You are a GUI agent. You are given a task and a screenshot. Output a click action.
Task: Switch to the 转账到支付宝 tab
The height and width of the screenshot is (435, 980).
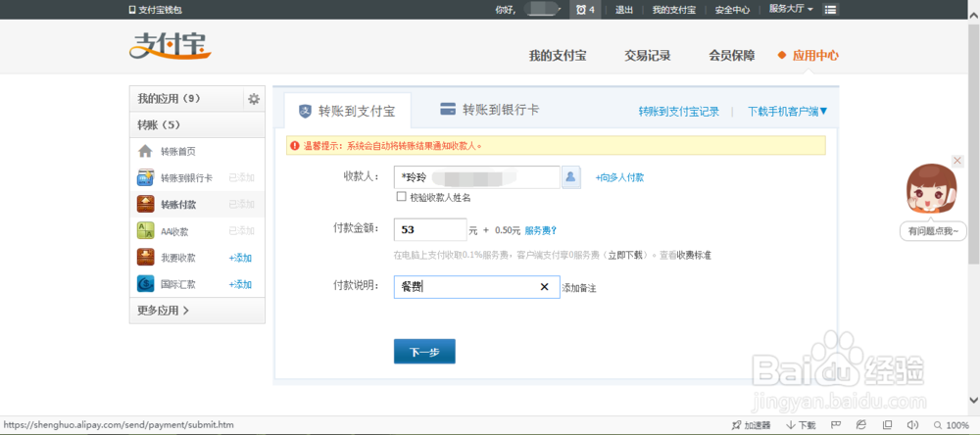coord(348,112)
